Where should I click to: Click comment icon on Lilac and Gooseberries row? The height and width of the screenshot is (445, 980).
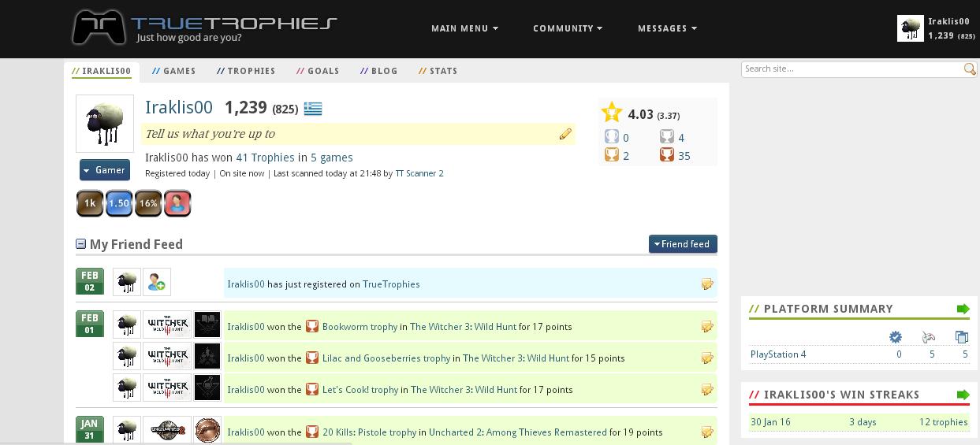(707, 358)
